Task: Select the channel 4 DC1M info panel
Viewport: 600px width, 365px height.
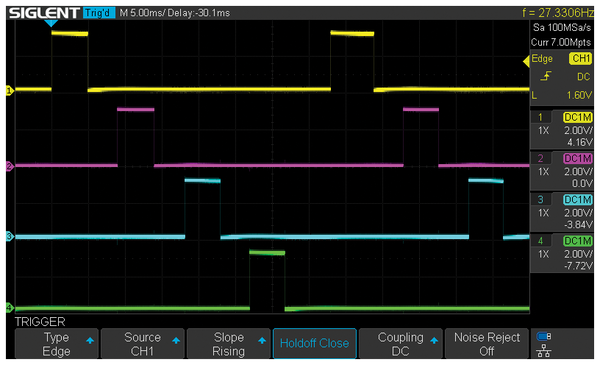Action: coord(562,253)
